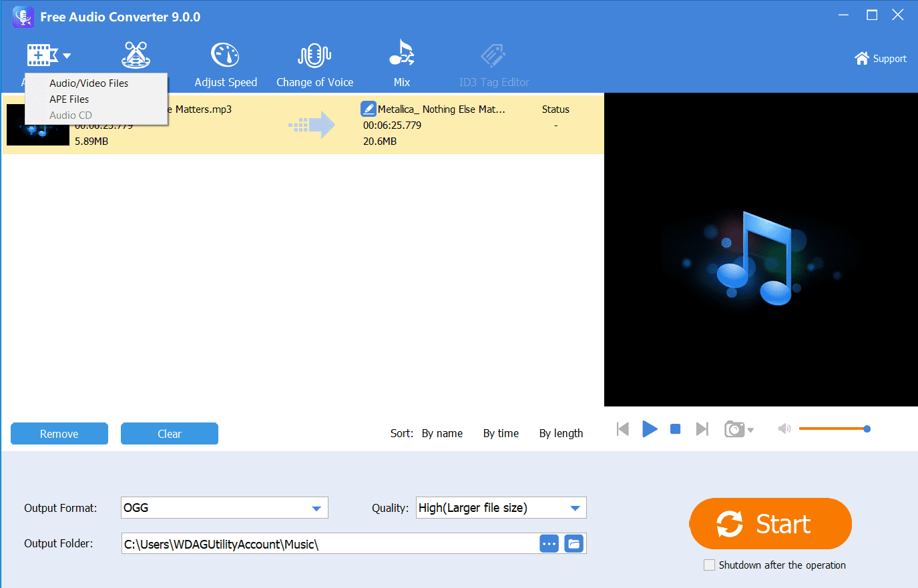Click the Remove button
918x588 pixels.
click(59, 433)
